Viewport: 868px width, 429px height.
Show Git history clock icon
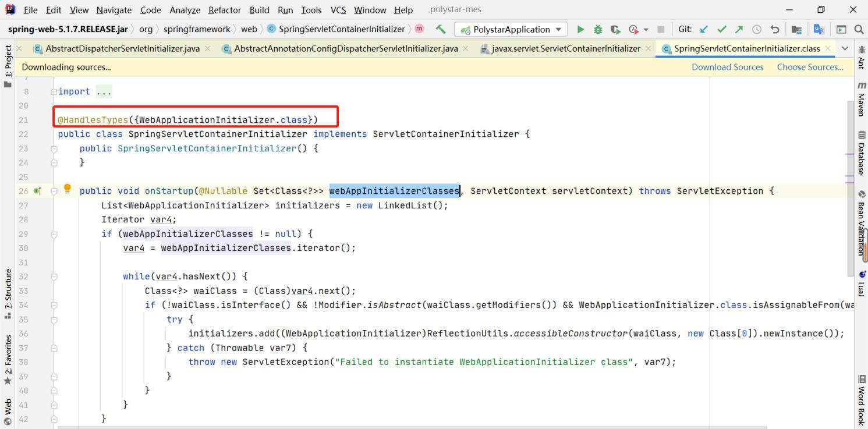click(757, 29)
